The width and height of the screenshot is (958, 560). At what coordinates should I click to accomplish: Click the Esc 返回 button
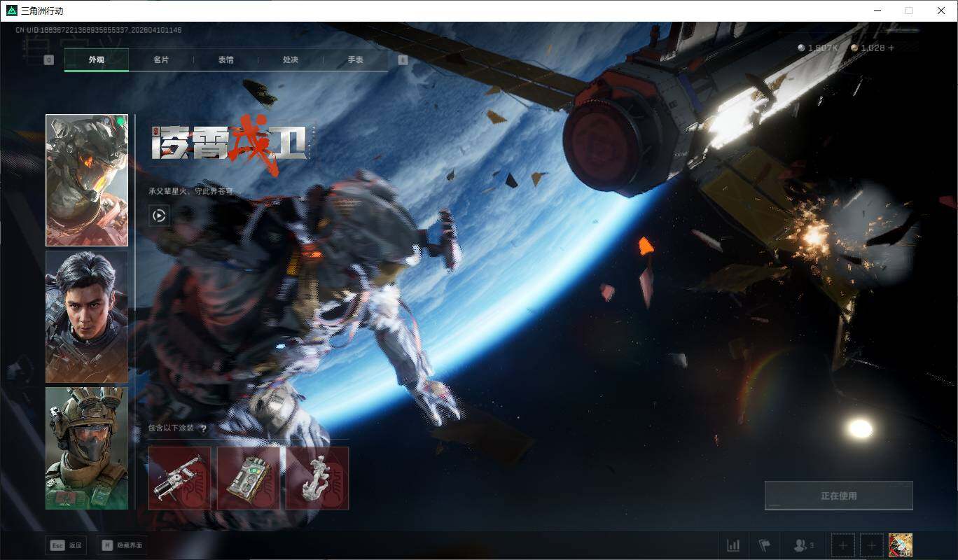(66, 545)
